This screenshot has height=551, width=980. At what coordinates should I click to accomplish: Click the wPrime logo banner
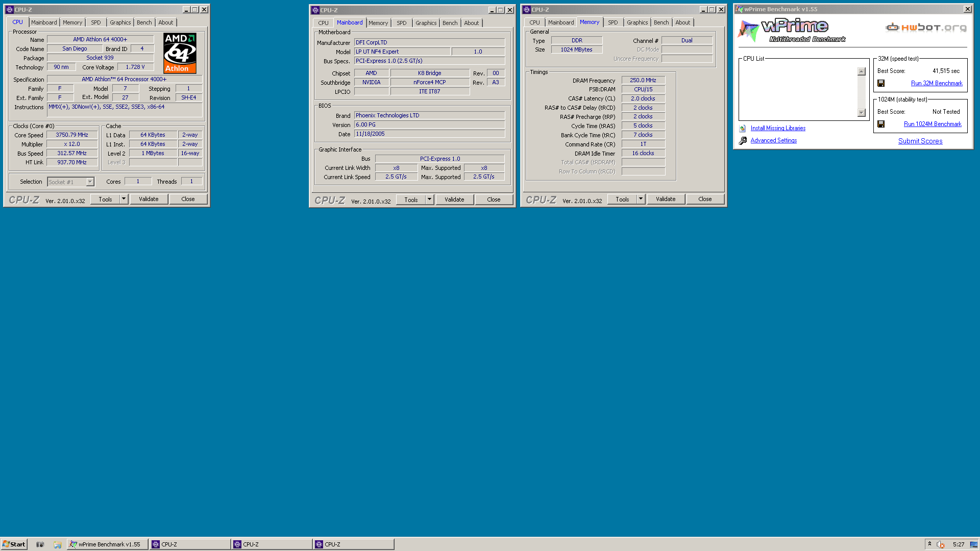pyautogui.click(x=791, y=31)
